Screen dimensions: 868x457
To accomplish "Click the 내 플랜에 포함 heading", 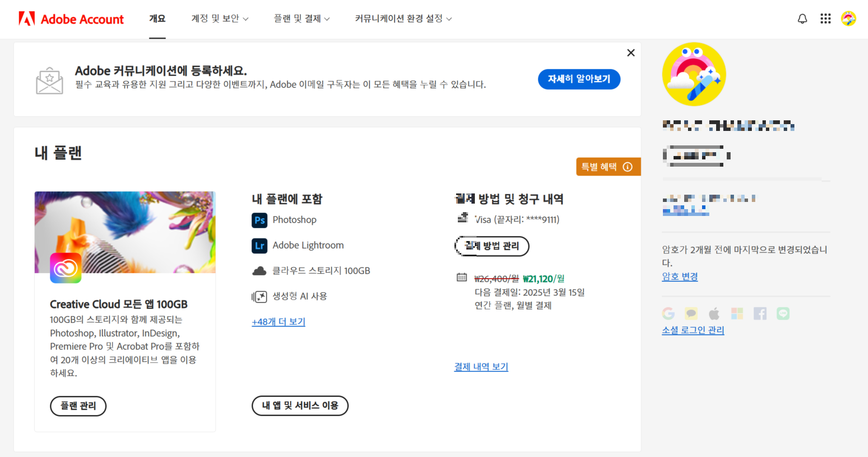I will pos(287,199).
